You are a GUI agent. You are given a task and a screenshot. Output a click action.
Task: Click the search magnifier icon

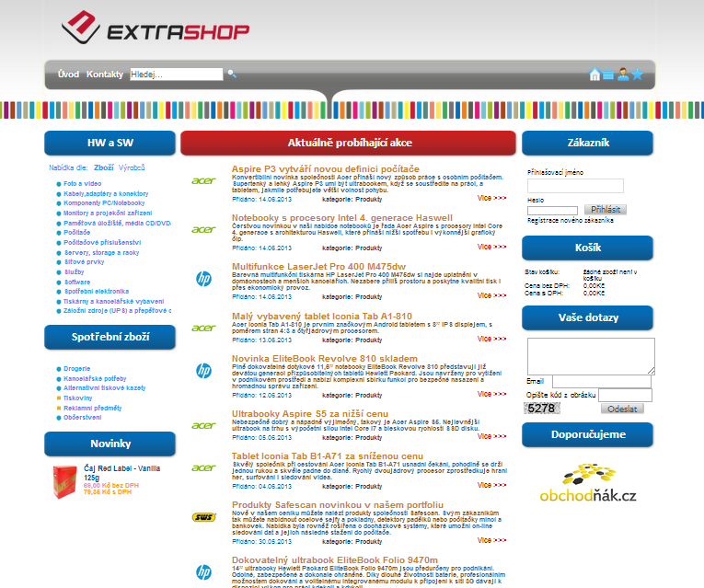[232, 74]
